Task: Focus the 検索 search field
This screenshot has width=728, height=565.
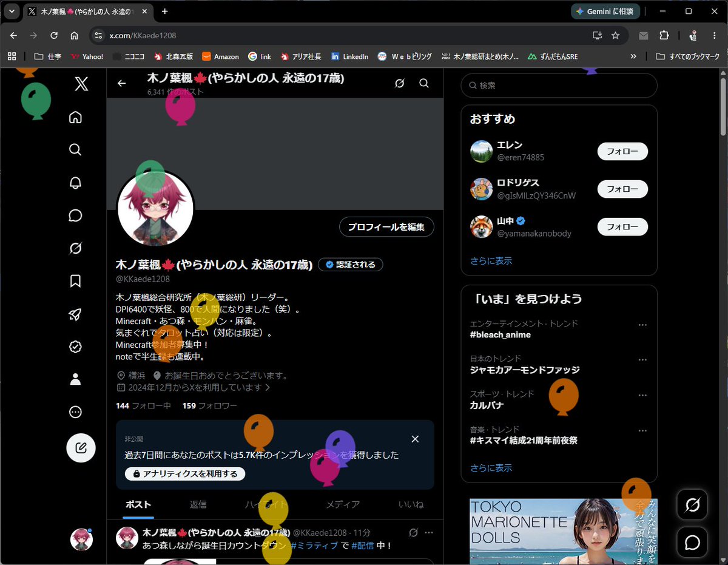Action: click(559, 86)
